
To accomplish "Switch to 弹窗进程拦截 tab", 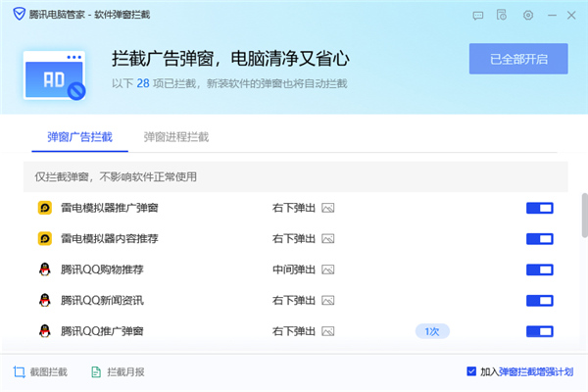I will pyautogui.click(x=175, y=137).
